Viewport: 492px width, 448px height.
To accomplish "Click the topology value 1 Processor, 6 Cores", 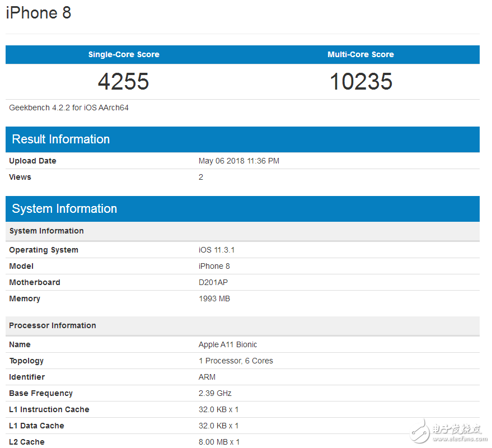I will point(236,361).
